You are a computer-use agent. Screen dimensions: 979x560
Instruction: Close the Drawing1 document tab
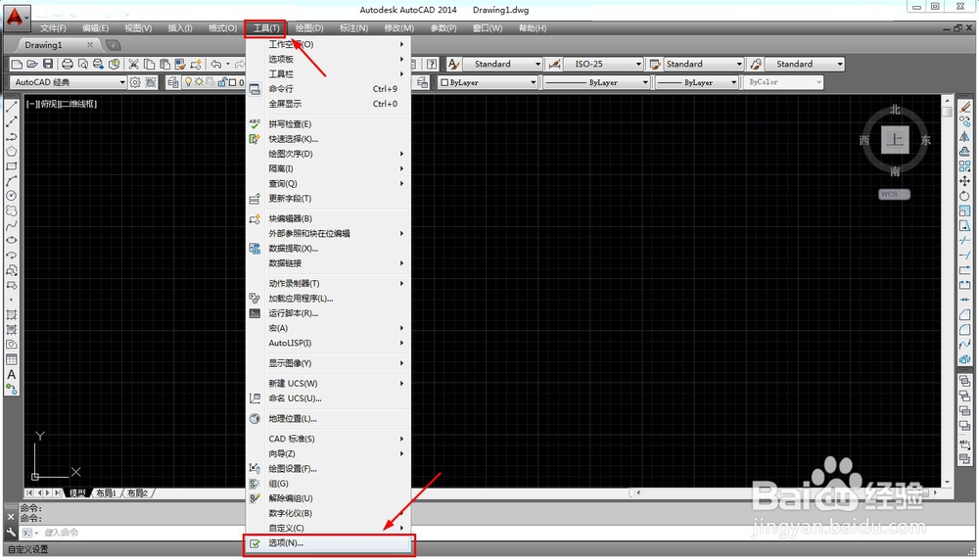click(90, 45)
